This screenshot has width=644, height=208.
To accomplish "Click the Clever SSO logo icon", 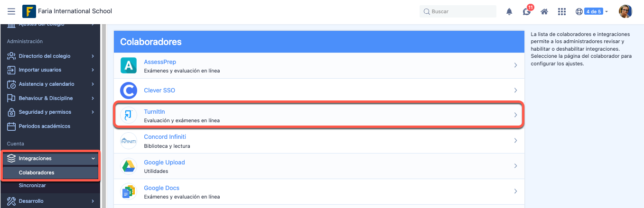I will (129, 90).
